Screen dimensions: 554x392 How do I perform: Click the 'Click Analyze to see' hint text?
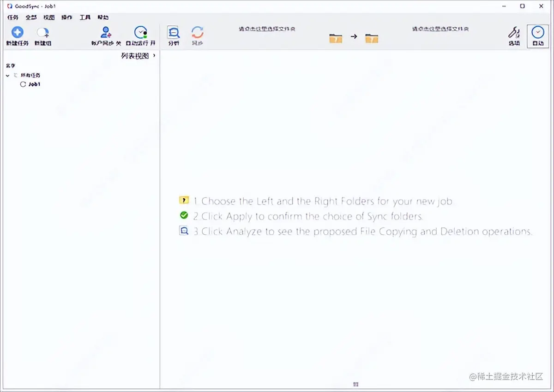363,232
